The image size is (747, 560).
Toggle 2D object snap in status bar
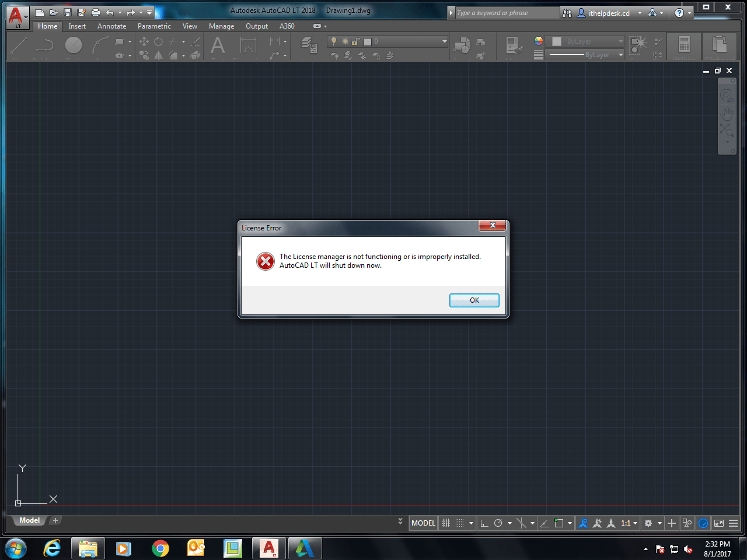click(x=558, y=523)
